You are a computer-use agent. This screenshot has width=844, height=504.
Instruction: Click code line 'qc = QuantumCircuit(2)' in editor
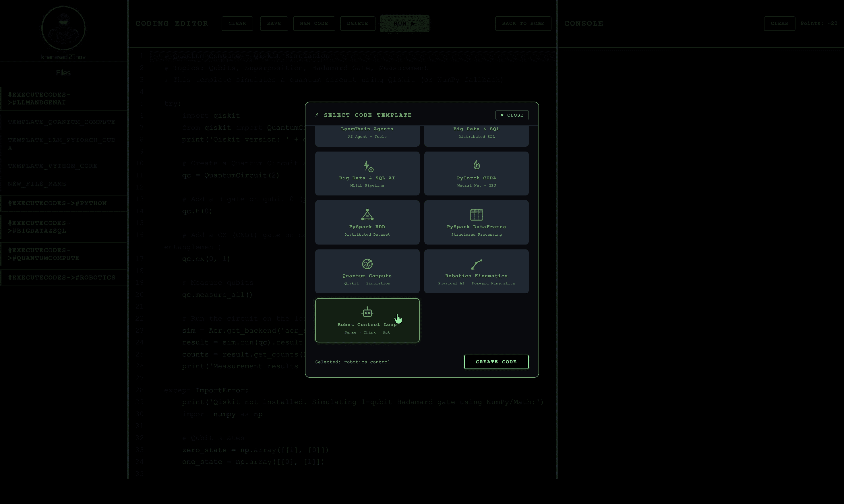[231, 175]
